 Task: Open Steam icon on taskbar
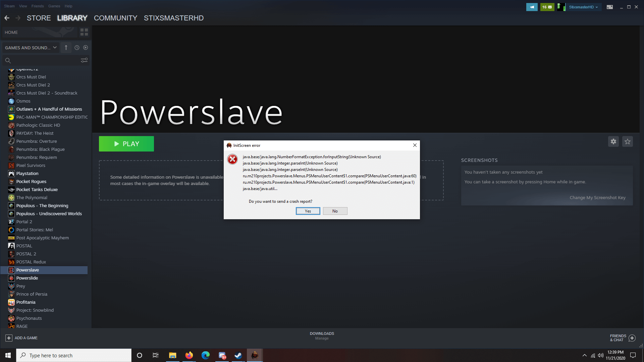click(238, 355)
